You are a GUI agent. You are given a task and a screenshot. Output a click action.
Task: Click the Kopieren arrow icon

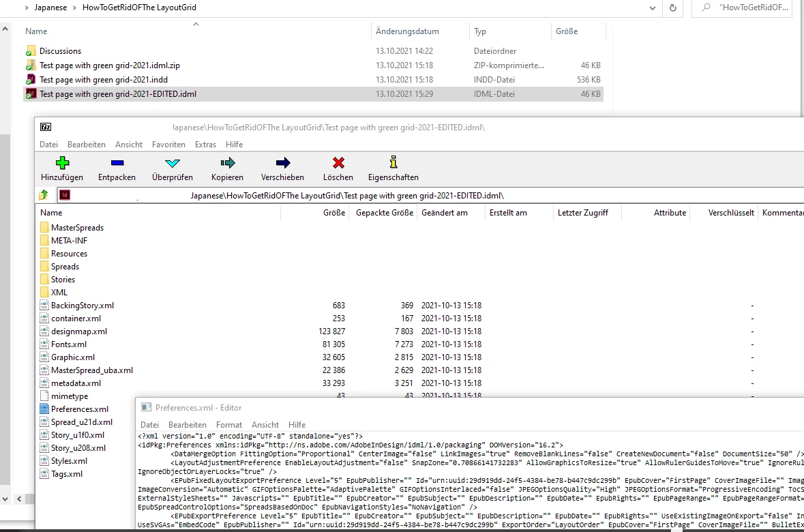[x=227, y=163]
